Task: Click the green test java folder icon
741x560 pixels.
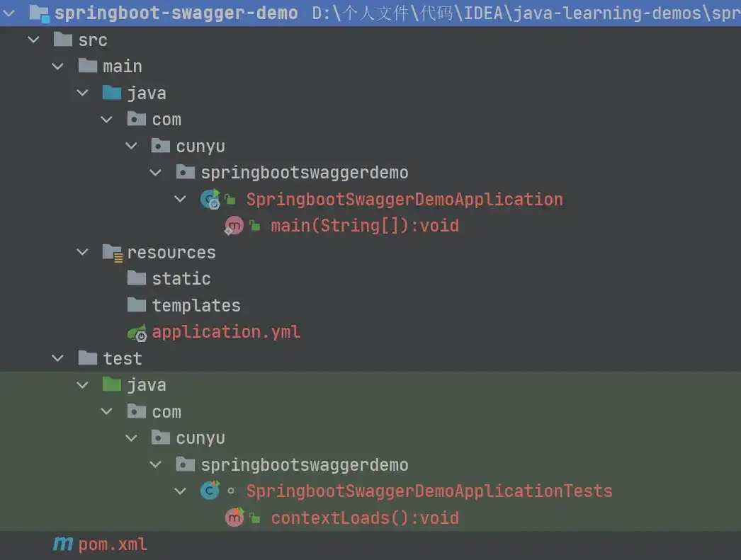Action: 112,385
